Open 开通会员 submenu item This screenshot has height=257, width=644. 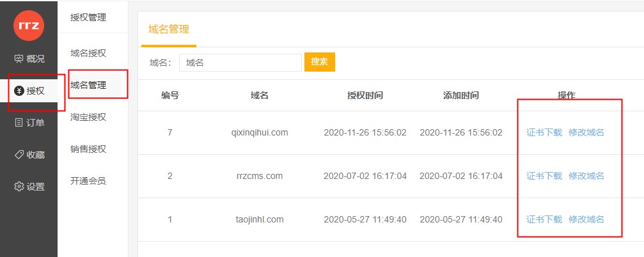88,181
